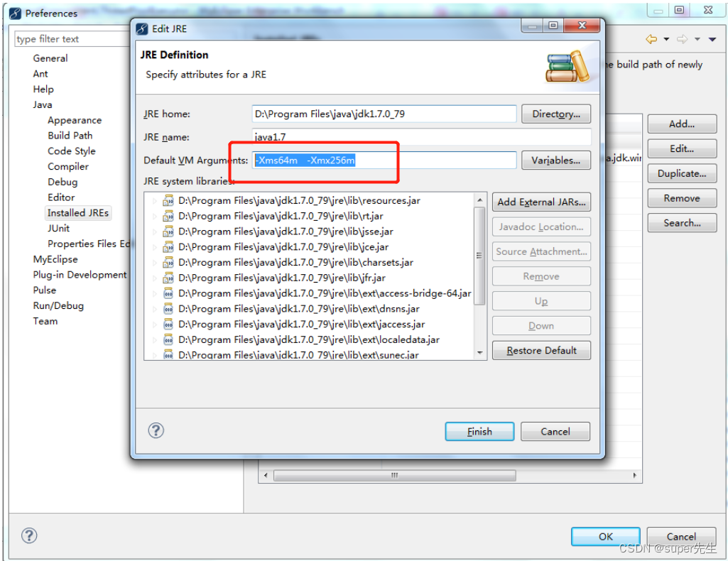This screenshot has width=728, height=561.
Task: Expand the jsse.jar library node
Action: tap(155, 232)
